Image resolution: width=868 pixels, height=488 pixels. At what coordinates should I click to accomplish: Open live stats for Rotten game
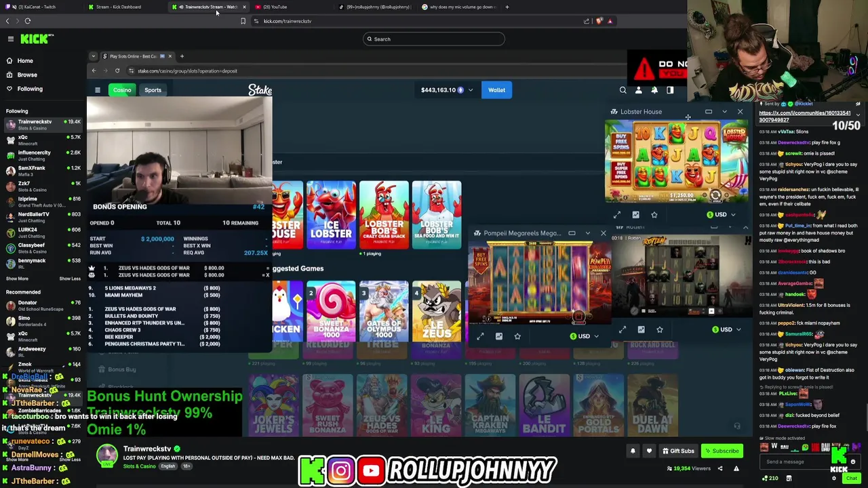(x=641, y=329)
